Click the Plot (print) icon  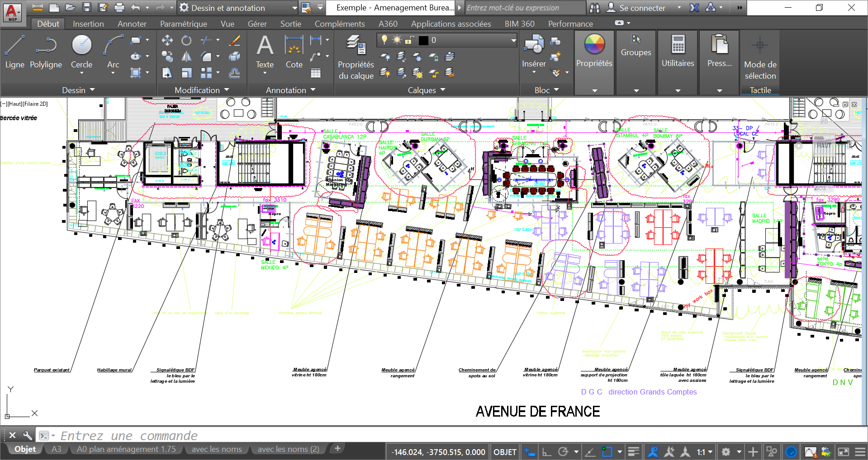point(119,8)
